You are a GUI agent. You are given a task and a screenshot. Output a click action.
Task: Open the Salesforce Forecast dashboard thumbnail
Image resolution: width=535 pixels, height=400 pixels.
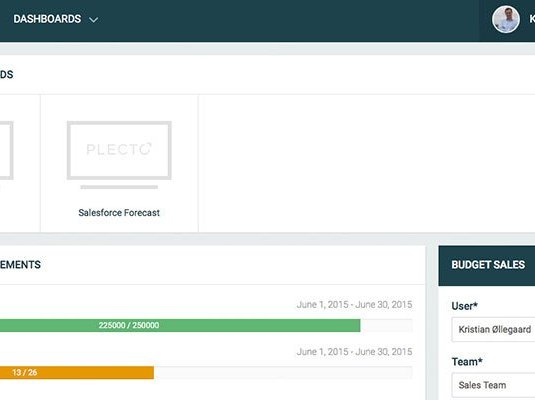click(119, 164)
